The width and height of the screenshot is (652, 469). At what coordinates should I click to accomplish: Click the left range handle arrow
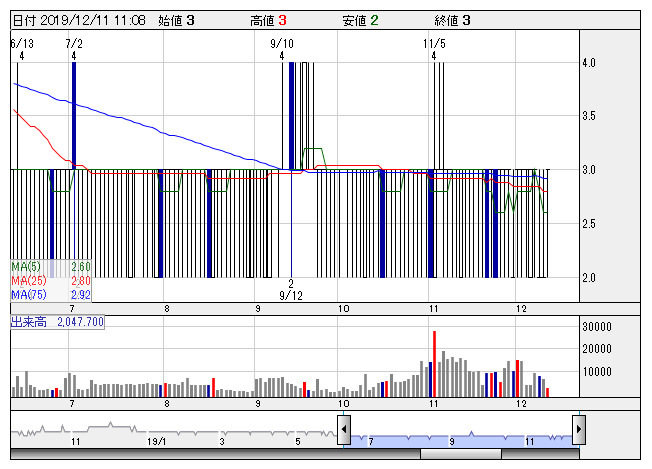(344, 430)
